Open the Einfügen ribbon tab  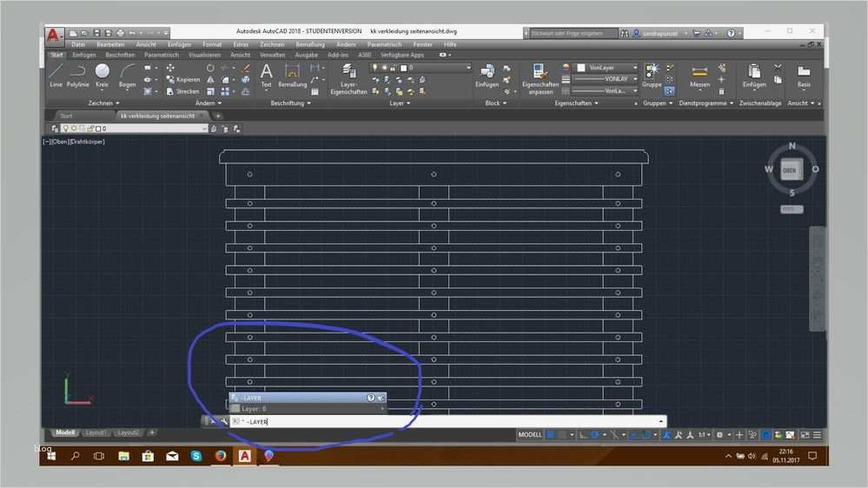pyautogui.click(x=84, y=55)
